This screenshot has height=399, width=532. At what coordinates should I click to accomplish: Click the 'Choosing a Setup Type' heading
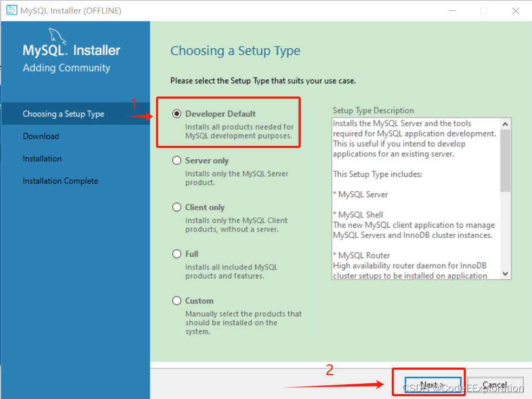tap(235, 50)
